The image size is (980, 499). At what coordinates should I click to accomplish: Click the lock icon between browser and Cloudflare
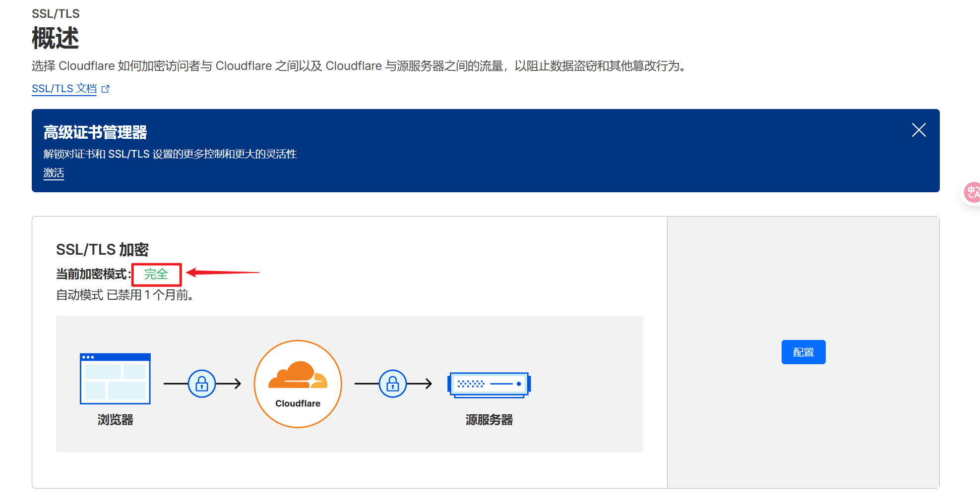202,384
